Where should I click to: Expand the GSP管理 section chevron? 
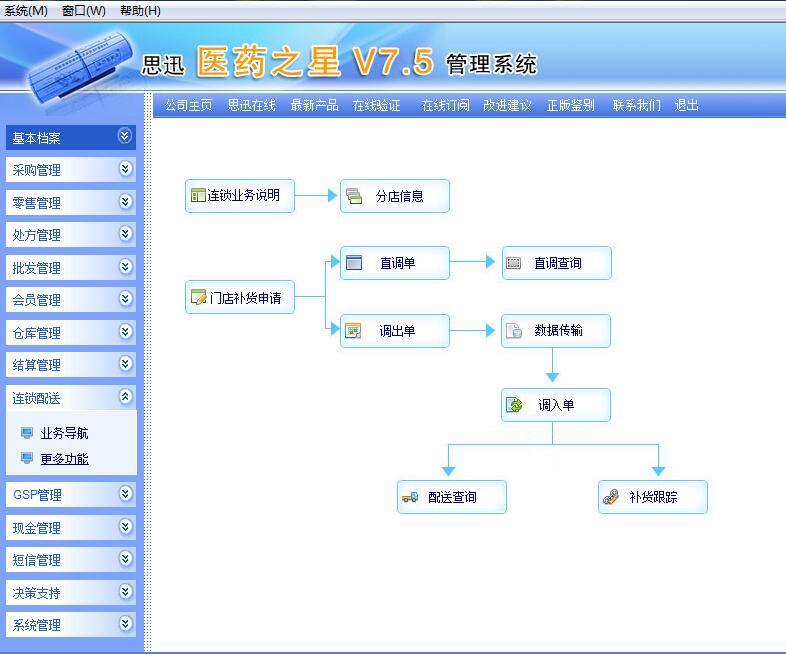tap(125, 494)
